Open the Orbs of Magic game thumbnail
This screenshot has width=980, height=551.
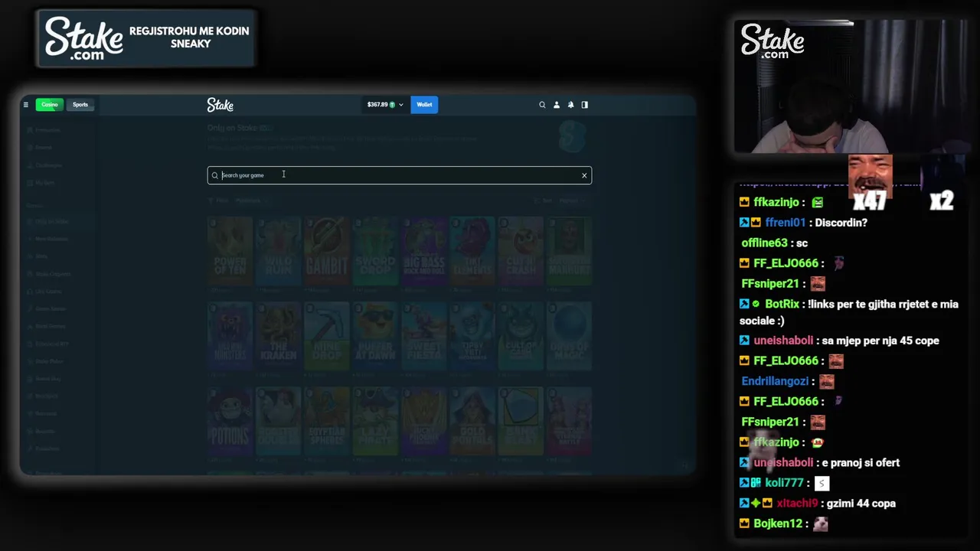click(x=570, y=336)
